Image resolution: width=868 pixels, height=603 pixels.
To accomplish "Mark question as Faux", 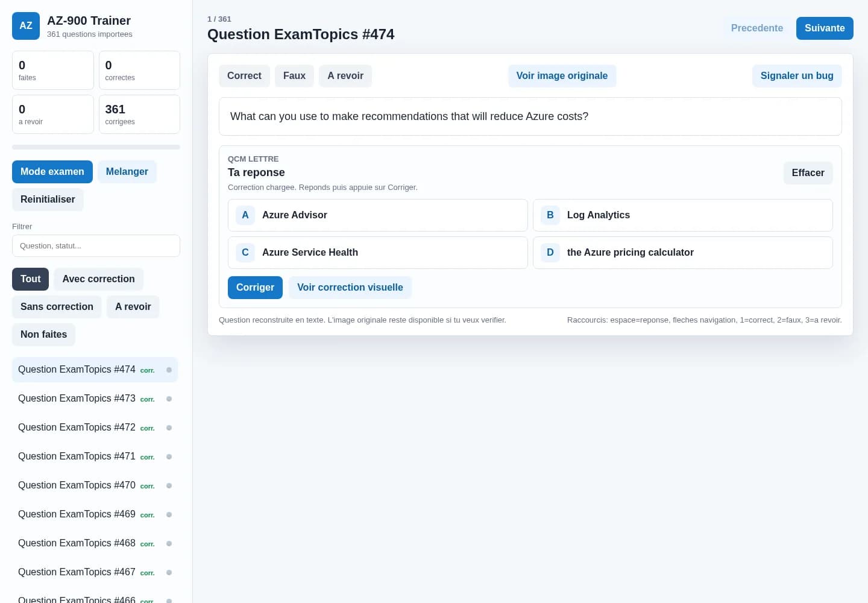I will coord(294,76).
